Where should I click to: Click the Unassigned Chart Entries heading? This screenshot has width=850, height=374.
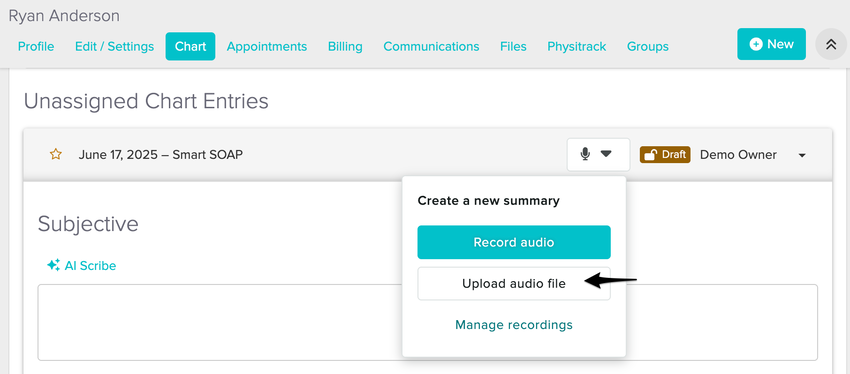[146, 101]
